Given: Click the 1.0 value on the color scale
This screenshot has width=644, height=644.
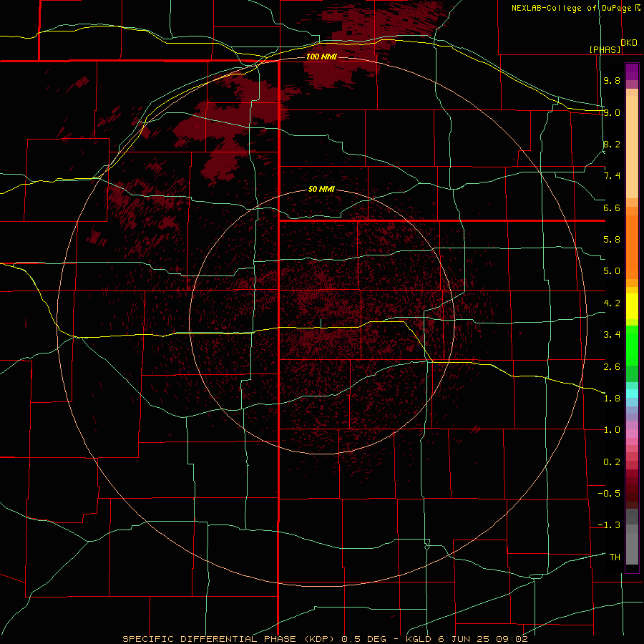Looking at the screenshot, I should tap(612, 430).
